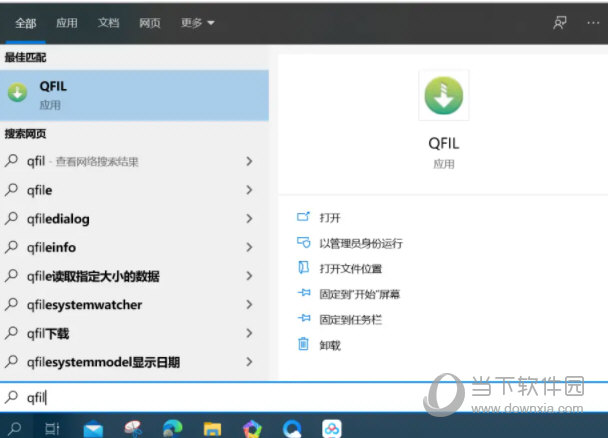Open the Baidu Netdisk taskbar icon
The height and width of the screenshot is (438, 608).
[x=332, y=429]
